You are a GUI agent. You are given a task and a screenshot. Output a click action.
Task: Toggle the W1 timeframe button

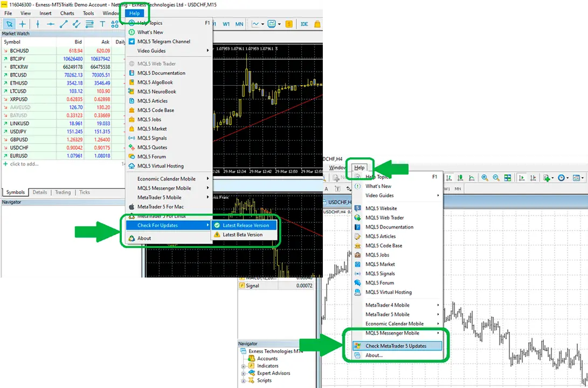click(x=226, y=24)
